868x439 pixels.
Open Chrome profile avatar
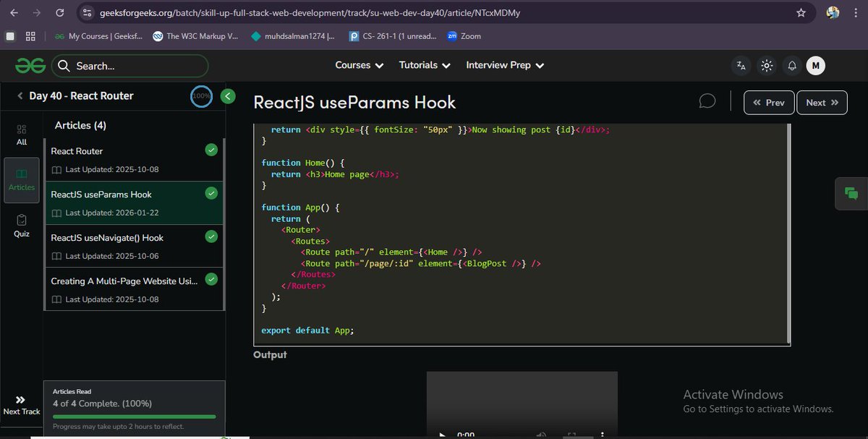coord(833,12)
